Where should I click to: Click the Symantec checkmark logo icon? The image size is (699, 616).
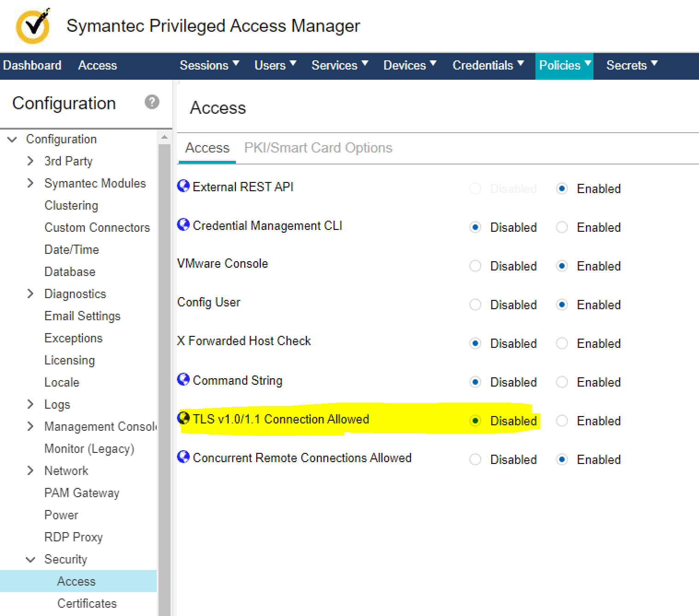click(33, 26)
